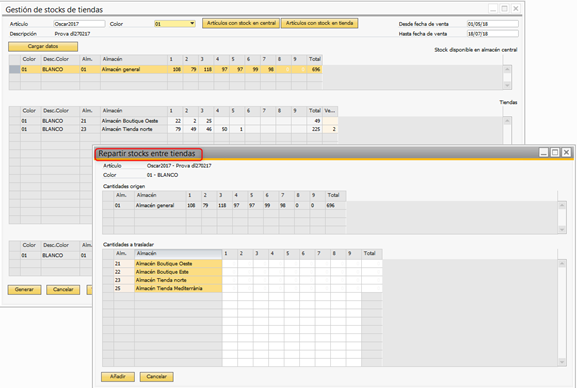Click Artículos con stock en central button
The width and height of the screenshot is (577, 388).
[241, 23]
